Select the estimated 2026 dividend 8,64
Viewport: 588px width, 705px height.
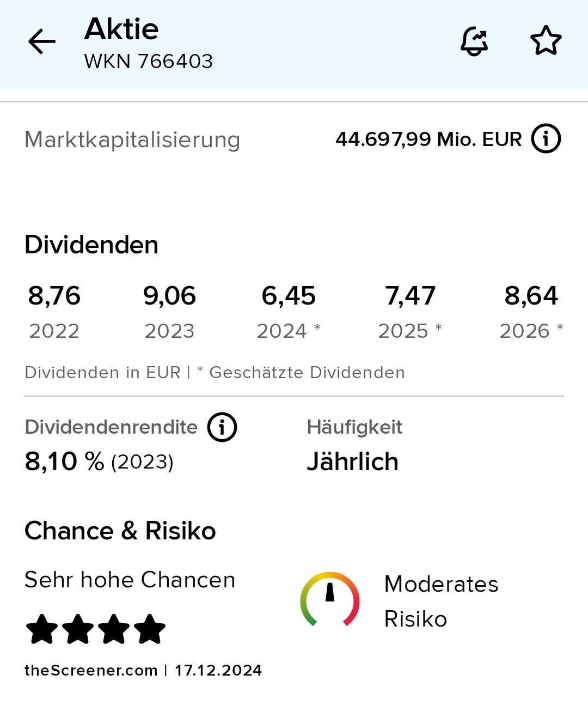click(531, 296)
